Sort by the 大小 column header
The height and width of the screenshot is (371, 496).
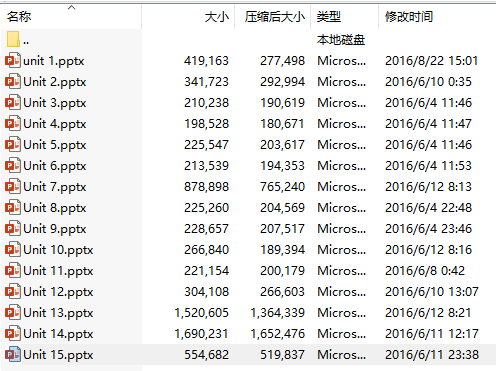[217, 16]
